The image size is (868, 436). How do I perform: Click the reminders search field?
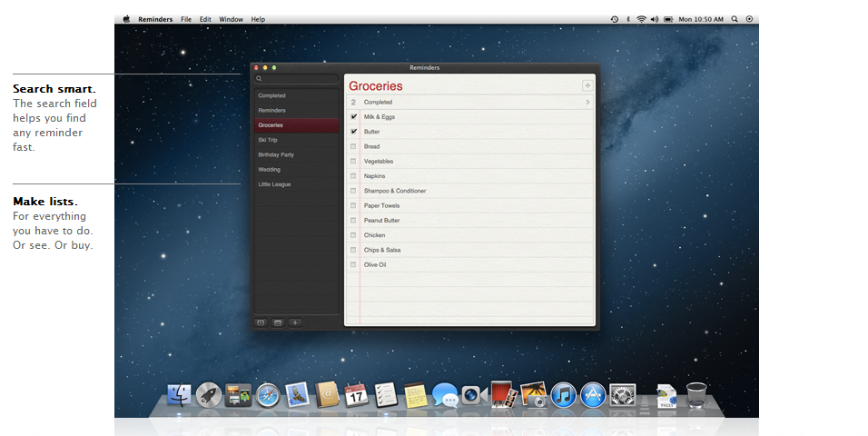(297, 79)
